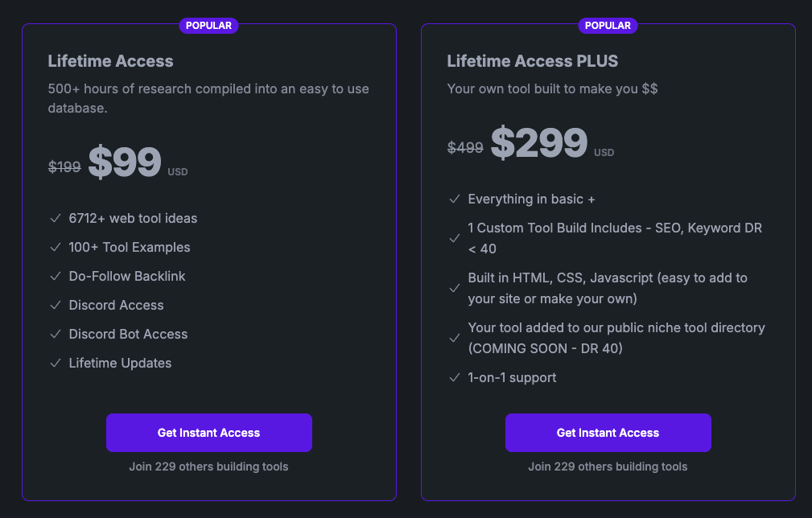Click the checkmark next to 100+ Tool Examples

tap(56, 247)
